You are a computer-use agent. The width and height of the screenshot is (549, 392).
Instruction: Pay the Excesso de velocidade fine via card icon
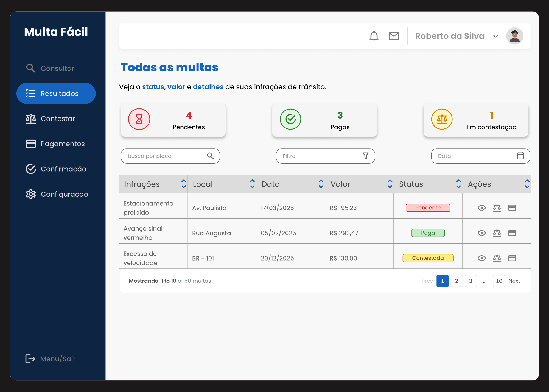coord(512,258)
